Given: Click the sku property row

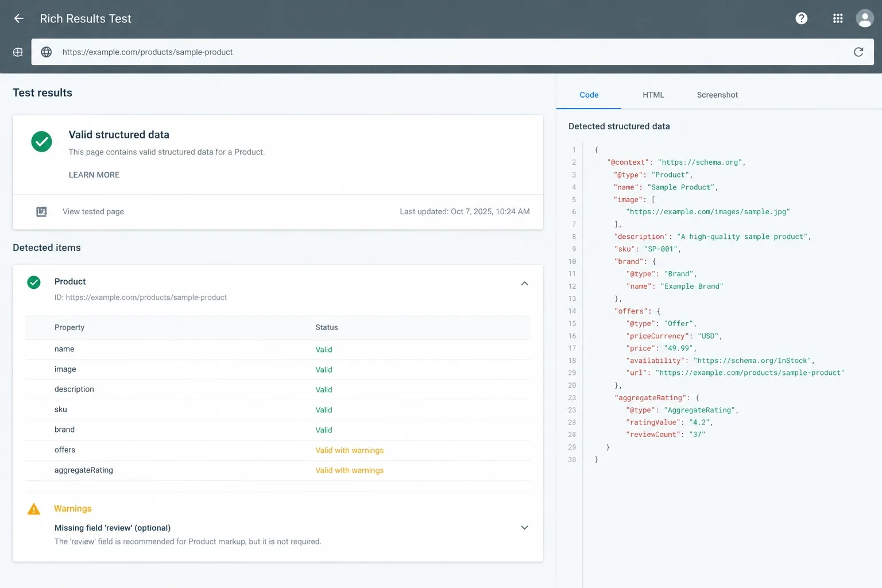Looking at the screenshot, I should click(x=278, y=409).
